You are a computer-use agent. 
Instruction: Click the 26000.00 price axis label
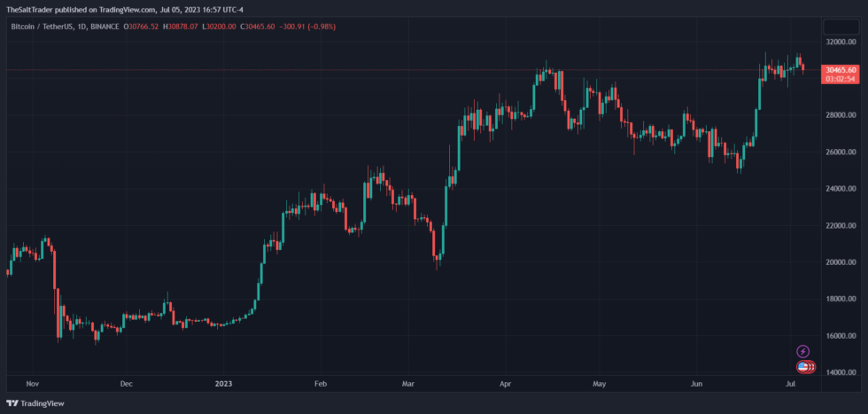click(x=840, y=152)
